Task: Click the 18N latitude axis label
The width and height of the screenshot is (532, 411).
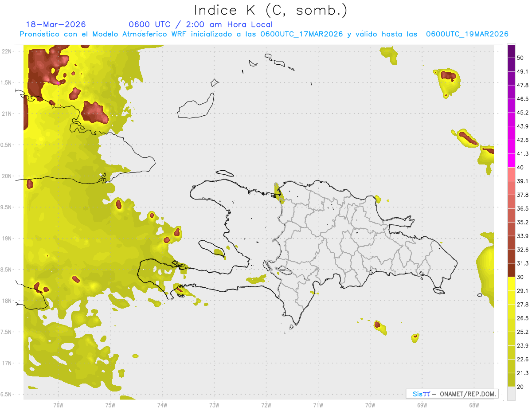Action: 7,301
